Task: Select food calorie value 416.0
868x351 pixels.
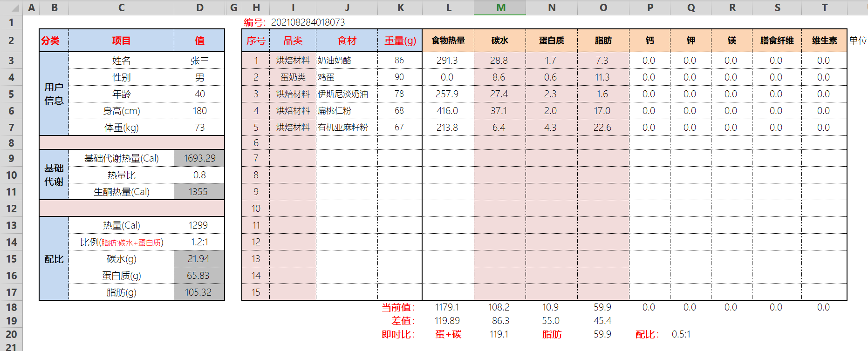Action: 448,111
